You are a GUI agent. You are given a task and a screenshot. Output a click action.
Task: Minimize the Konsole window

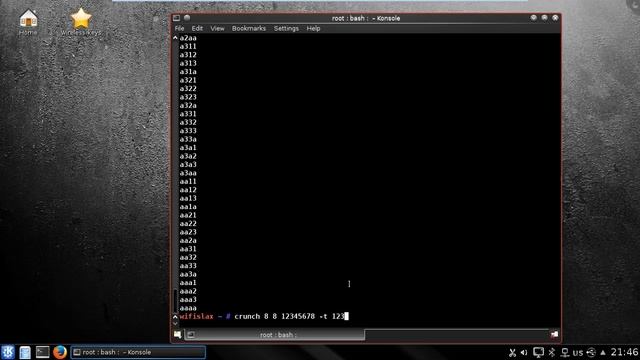(533, 18)
